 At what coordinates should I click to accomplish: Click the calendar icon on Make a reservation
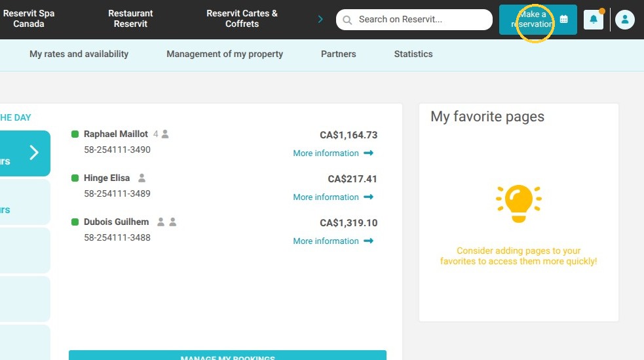tap(564, 19)
